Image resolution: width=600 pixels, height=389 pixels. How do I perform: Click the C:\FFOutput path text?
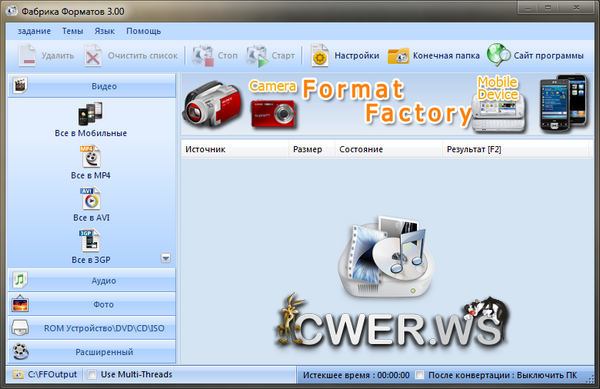point(52,374)
